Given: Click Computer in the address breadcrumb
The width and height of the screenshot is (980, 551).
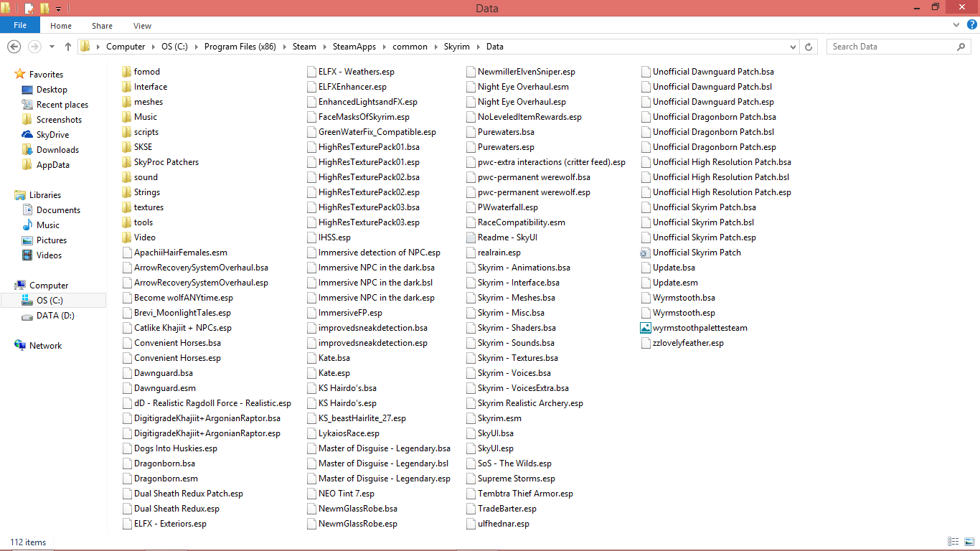Looking at the screenshot, I should (126, 47).
